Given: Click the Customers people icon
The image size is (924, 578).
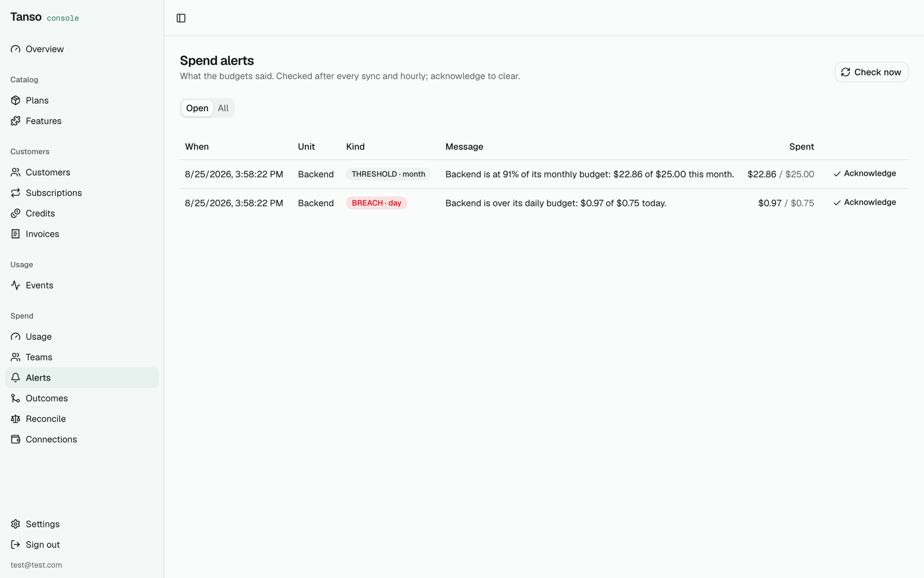Looking at the screenshot, I should pos(16,172).
